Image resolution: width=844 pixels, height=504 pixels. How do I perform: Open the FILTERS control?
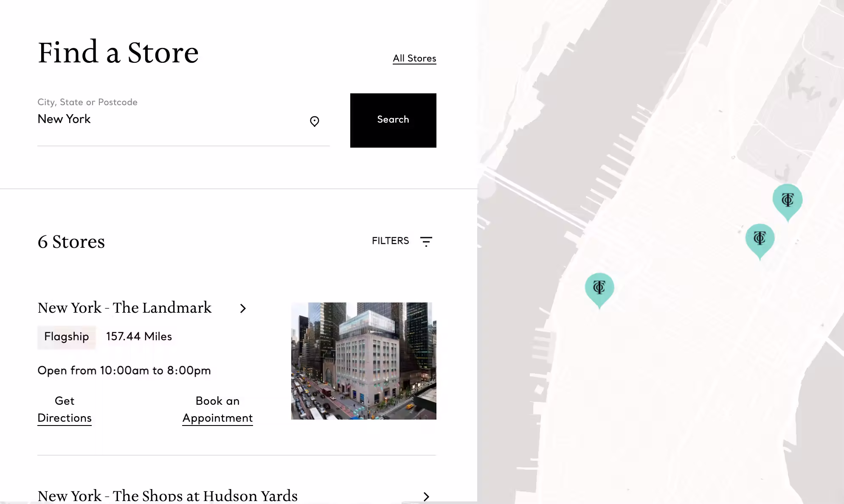tap(390, 241)
